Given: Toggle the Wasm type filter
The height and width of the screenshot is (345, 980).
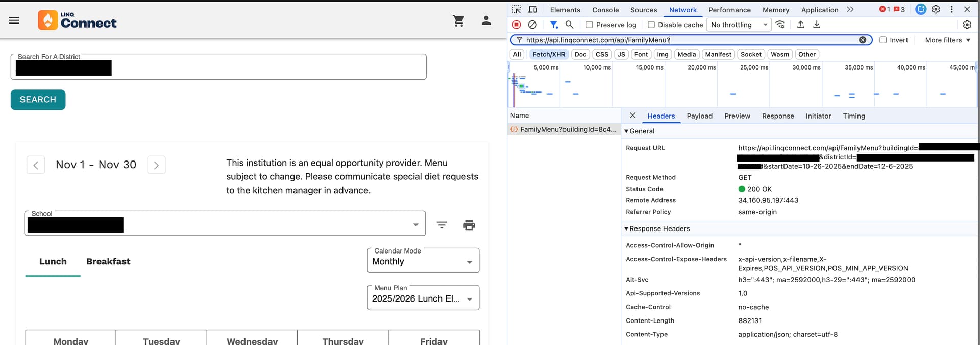Looking at the screenshot, I should tap(780, 54).
